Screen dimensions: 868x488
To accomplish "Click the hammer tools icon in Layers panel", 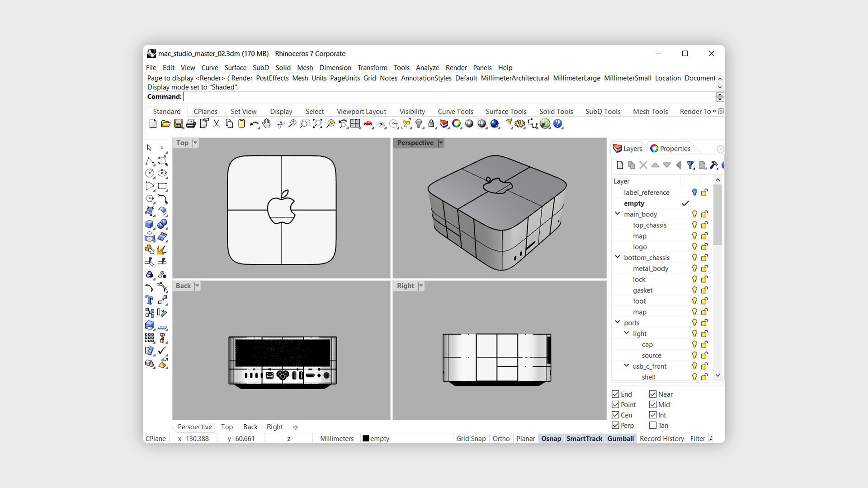I will point(714,165).
